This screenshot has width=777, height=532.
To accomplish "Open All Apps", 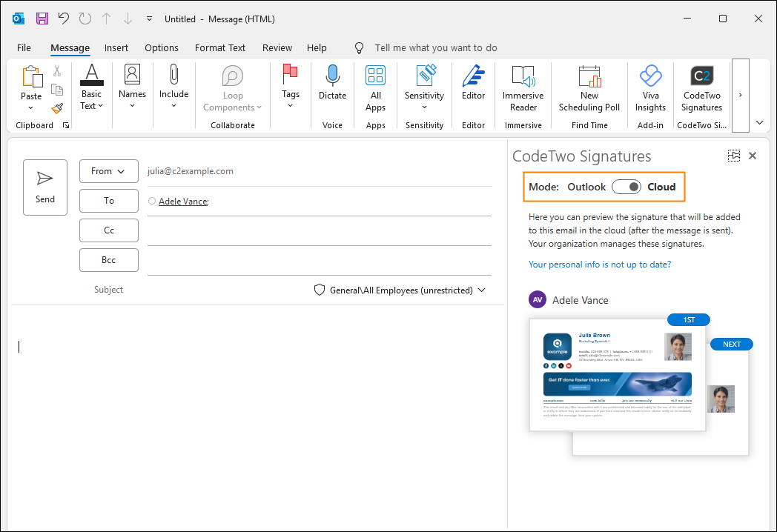I will pos(376,88).
